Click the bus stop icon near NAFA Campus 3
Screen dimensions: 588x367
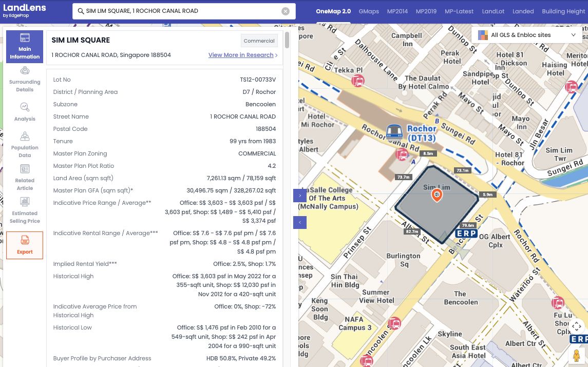click(x=394, y=323)
